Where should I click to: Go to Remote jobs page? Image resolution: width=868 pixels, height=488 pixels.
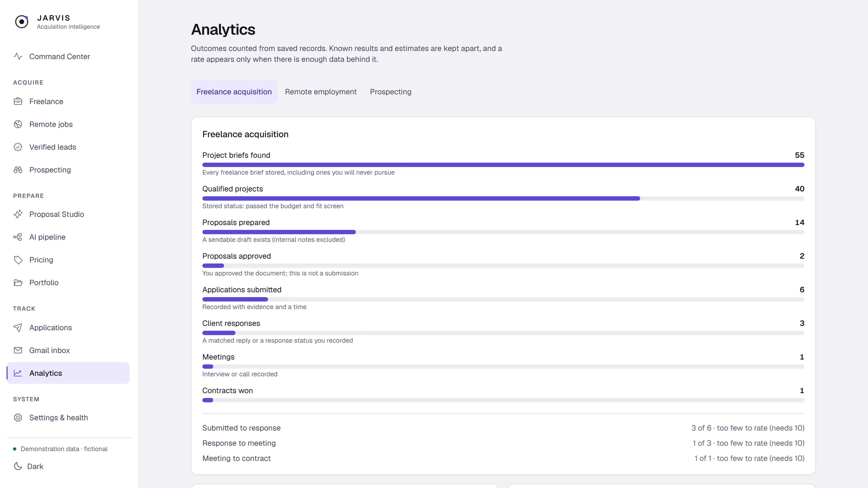pyautogui.click(x=68, y=124)
